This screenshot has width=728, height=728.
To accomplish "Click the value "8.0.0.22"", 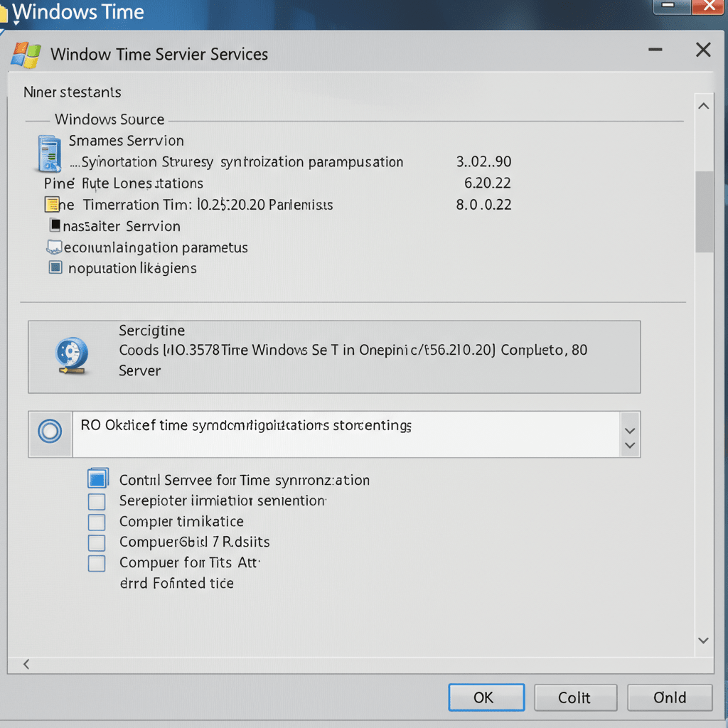I will pyautogui.click(x=483, y=204).
